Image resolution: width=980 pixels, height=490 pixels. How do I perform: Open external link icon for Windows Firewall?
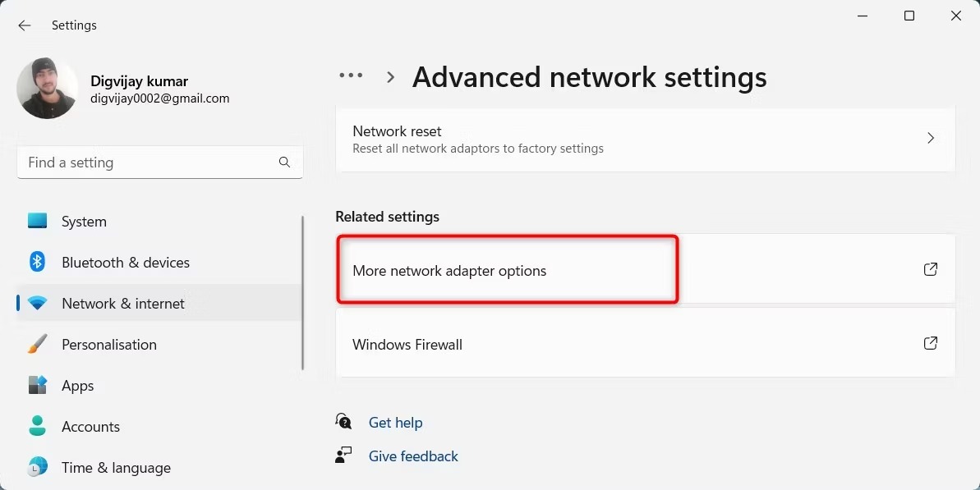point(930,343)
